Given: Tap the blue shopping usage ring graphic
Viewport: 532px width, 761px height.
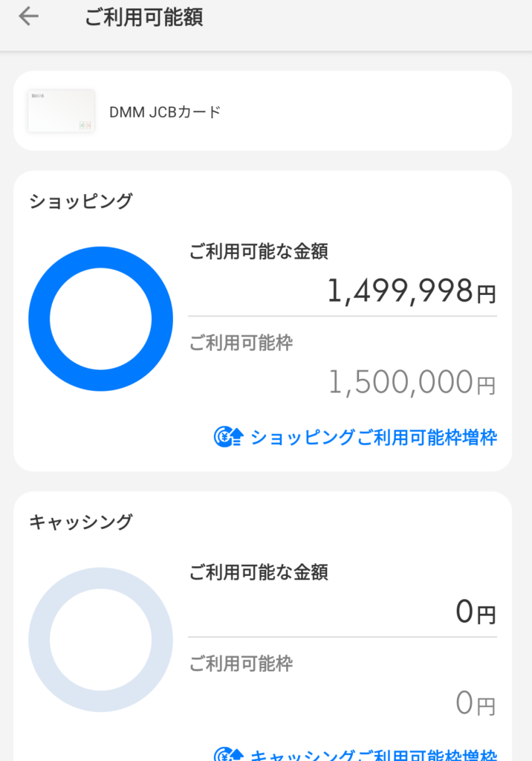Looking at the screenshot, I should point(100,318).
